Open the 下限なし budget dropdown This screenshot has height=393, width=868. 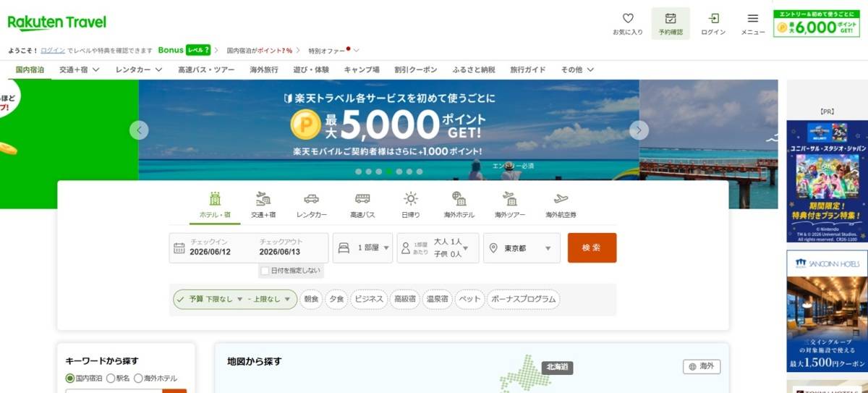tap(224, 299)
